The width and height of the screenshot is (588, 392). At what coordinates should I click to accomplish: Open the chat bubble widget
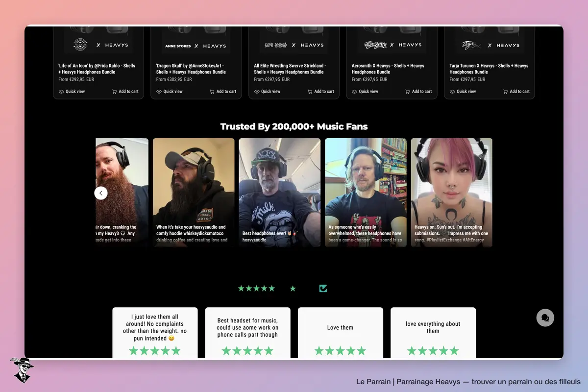click(545, 318)
